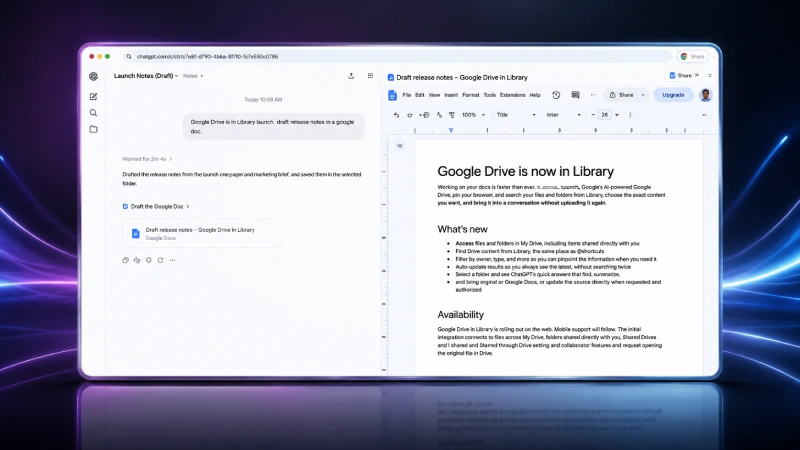Open version history clock icon

point(556,95)
